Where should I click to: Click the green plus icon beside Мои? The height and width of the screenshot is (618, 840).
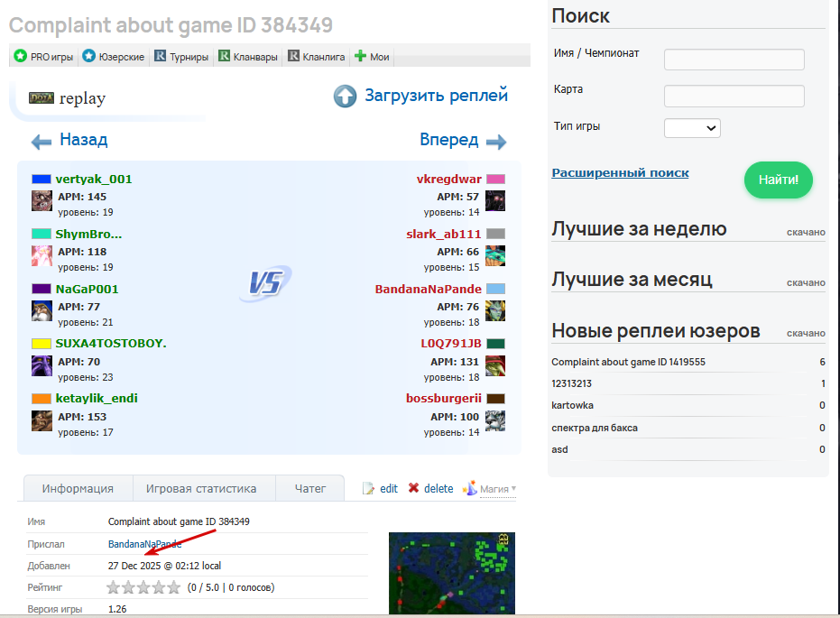tap(361, 56)
